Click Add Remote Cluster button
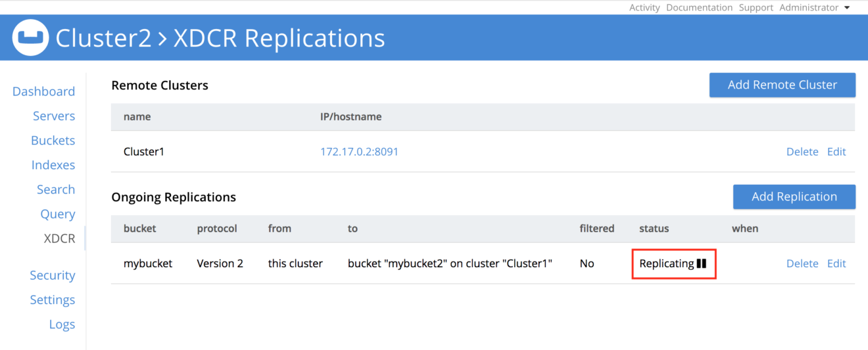The width and height of the screenshot is (868, 350). click(783, 85)
